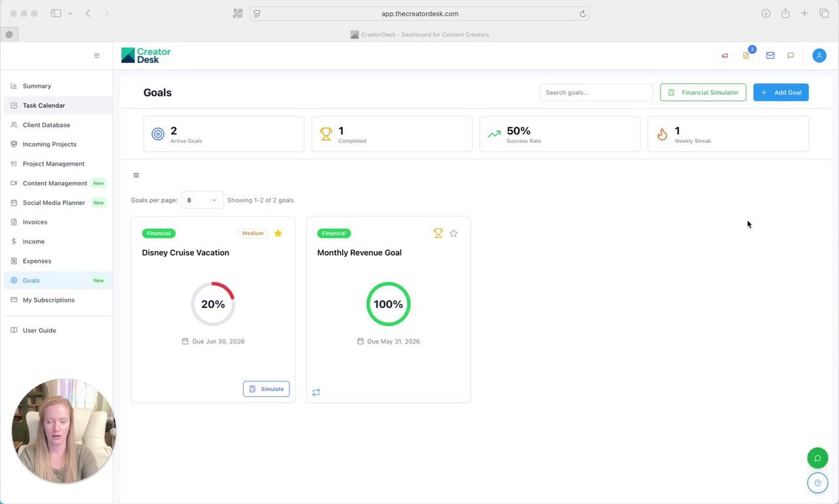Open the green live chat bubble
The height and width of the screenshot is (504, 839).
pos(817,458)
